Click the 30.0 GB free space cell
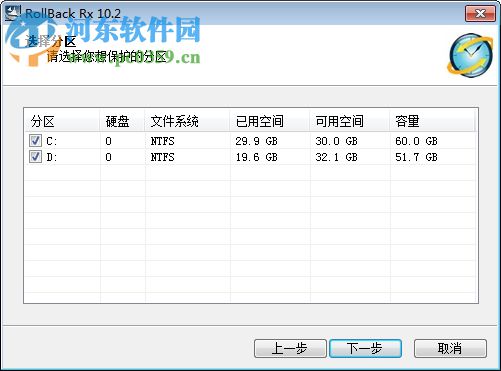Image resolution: width=501 pixels, height=371 pixels. (x=336, y=141)
